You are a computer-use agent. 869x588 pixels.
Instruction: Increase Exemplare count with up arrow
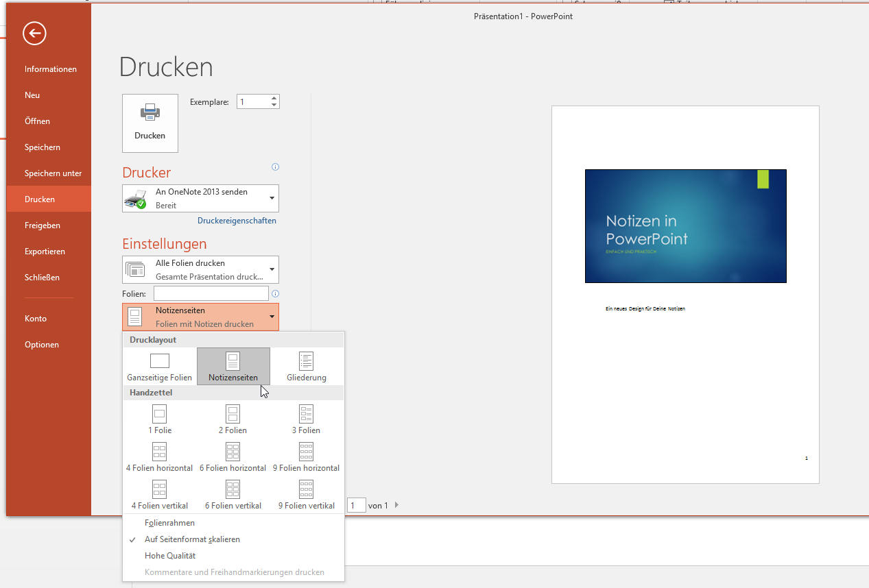[274, 98]
